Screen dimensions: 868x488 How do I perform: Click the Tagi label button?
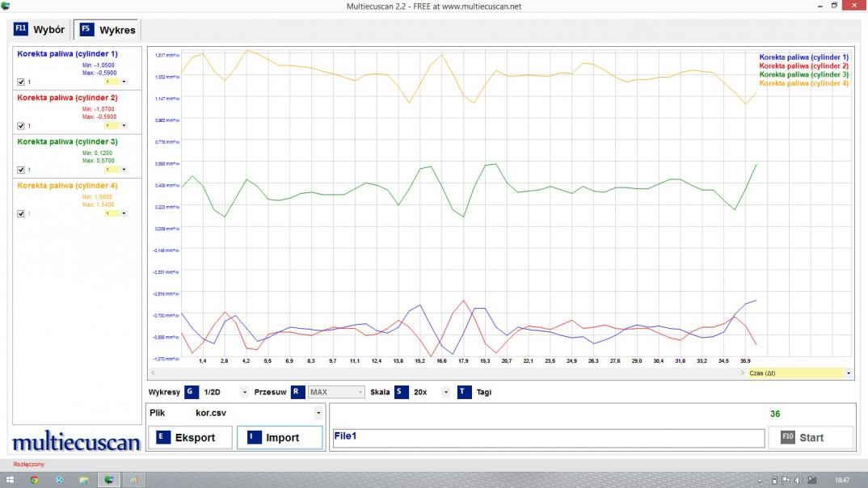pyautogui.click(x=484, y=392)
